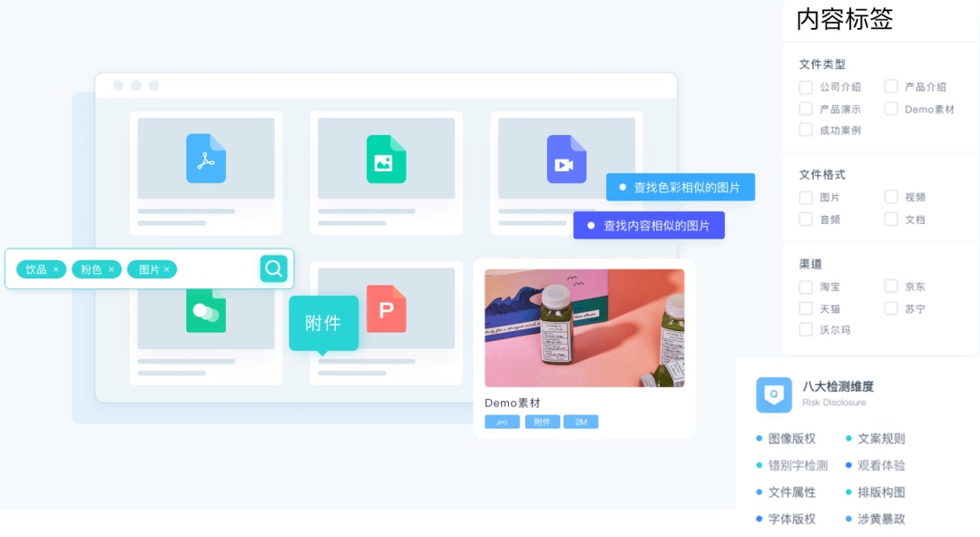Toggle the Demo素材 checkbox

[x=891, y=109]
